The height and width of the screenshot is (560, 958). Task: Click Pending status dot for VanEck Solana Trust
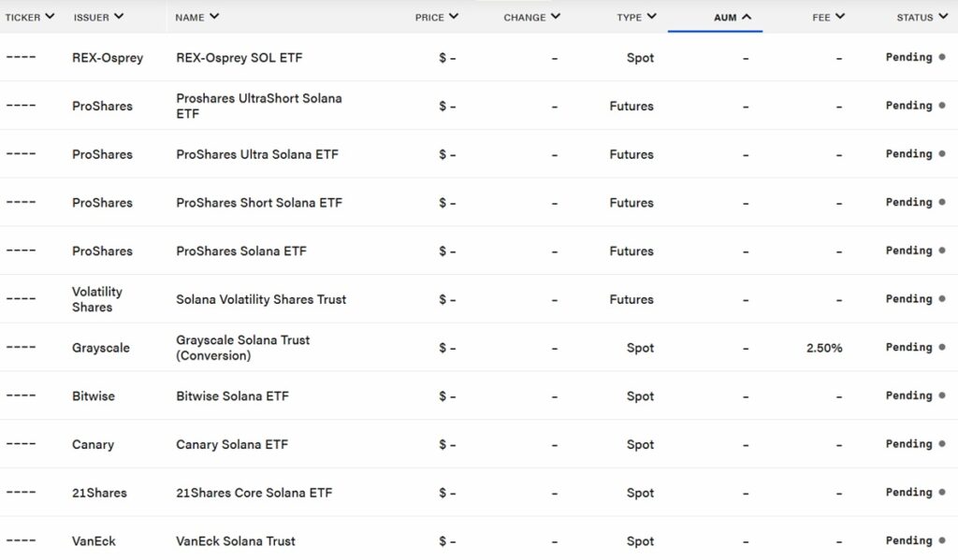pyautogui.click(x=941, y=540)
